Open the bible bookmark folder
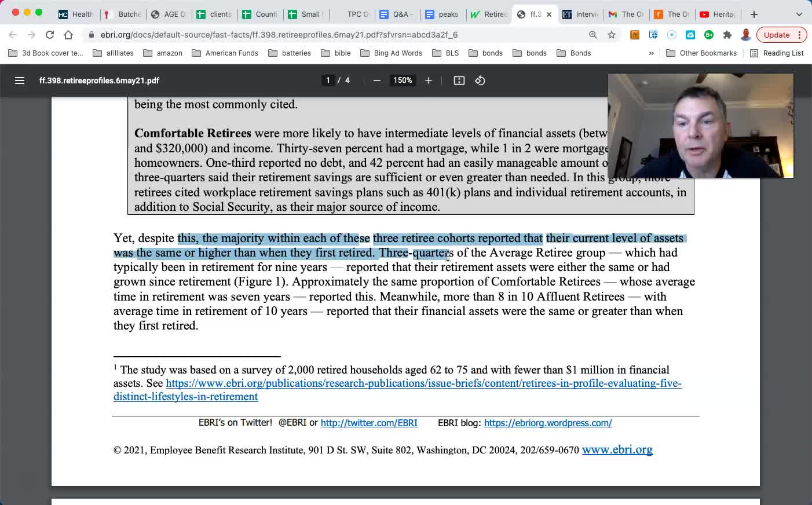The image size is (812, 505). tap(336, 53)
